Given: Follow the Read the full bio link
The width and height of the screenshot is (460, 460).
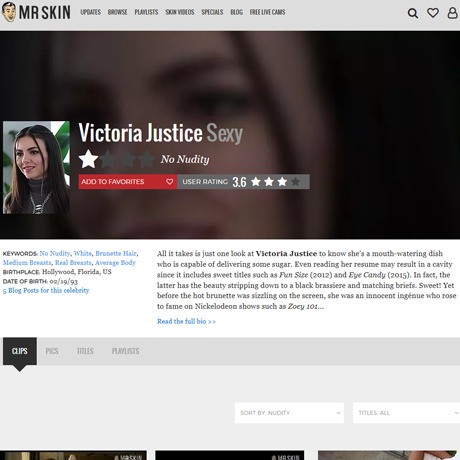Looking at the screenshot, I should [x=186, y=321].
